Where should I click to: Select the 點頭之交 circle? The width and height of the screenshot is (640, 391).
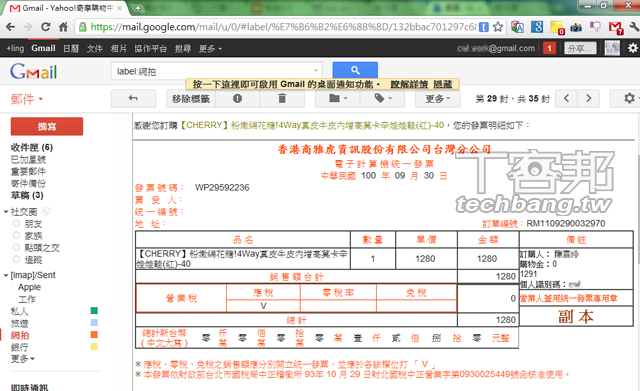pos(42,247)
